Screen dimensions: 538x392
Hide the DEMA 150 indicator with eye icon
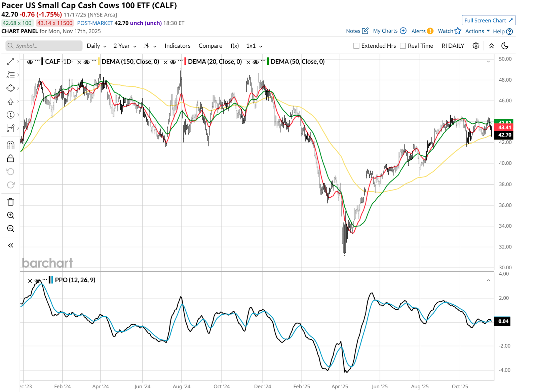click(x=86, y=62)
